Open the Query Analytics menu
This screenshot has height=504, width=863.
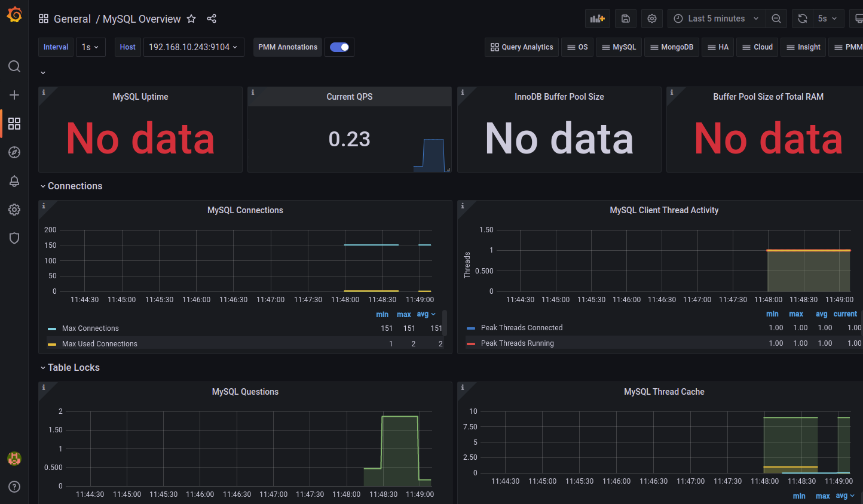tap(522, 47)
